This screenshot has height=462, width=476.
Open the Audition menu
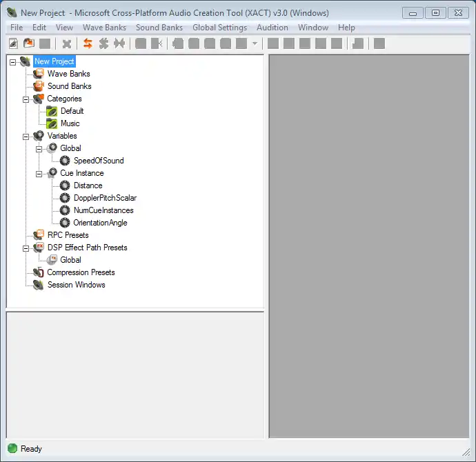(272, 28)
